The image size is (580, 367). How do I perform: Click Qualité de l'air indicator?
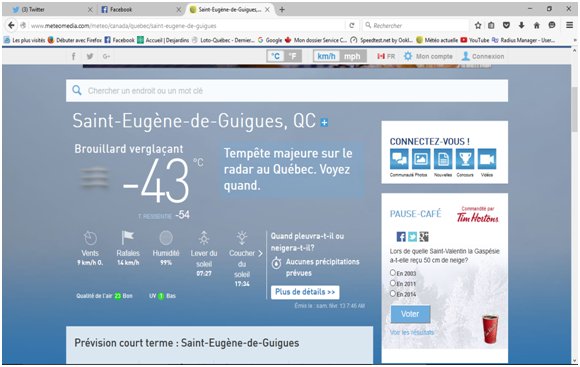104,296
